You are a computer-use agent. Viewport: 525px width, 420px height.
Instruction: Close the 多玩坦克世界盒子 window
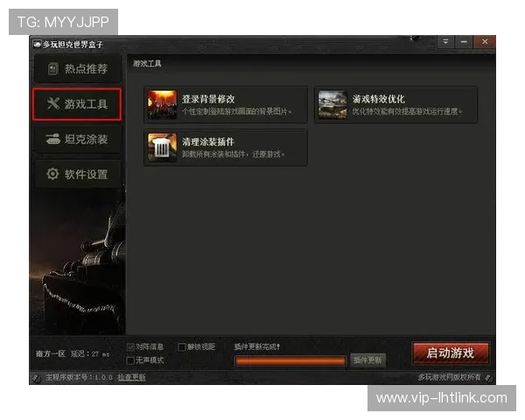pyautogui.click(x=485, y=42)
